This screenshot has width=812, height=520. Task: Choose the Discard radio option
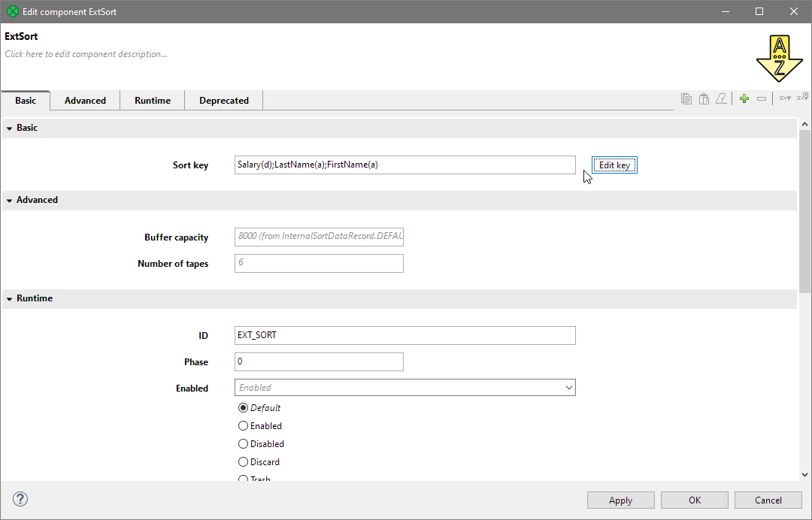(x=243, y=462)
